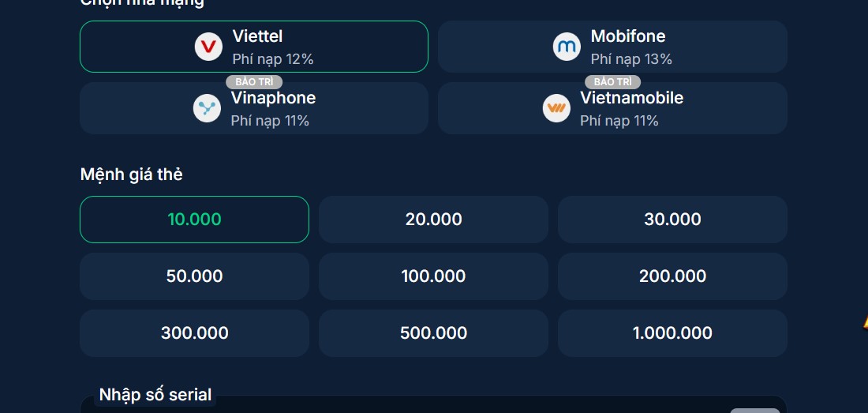Choose the 20.000 card value

433,220
